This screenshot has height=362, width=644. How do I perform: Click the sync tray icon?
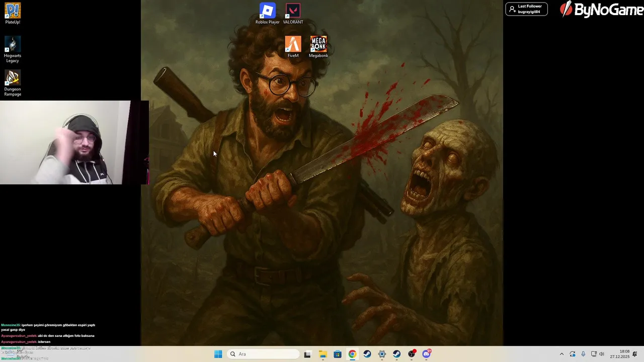point(573,354)
